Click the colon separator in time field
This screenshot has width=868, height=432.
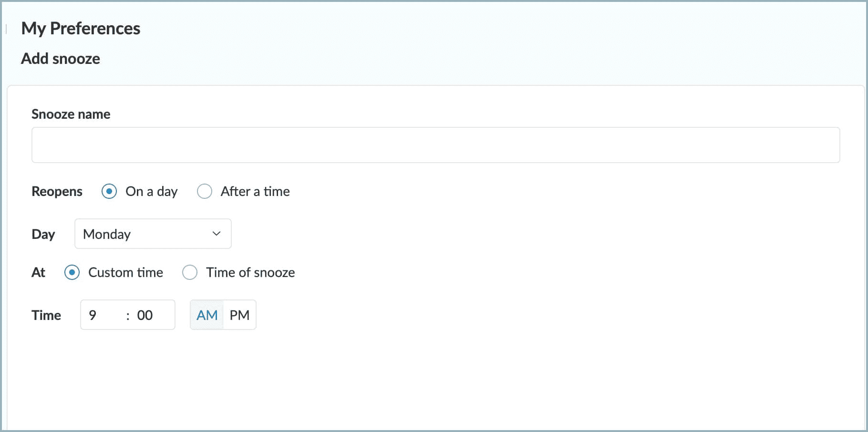(x=128, y=316)
